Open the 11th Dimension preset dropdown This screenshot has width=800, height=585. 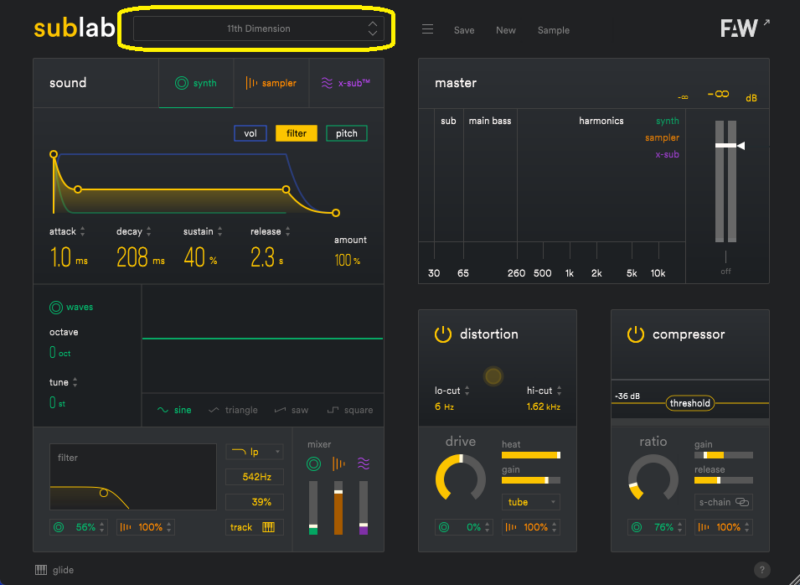[258, 29]
